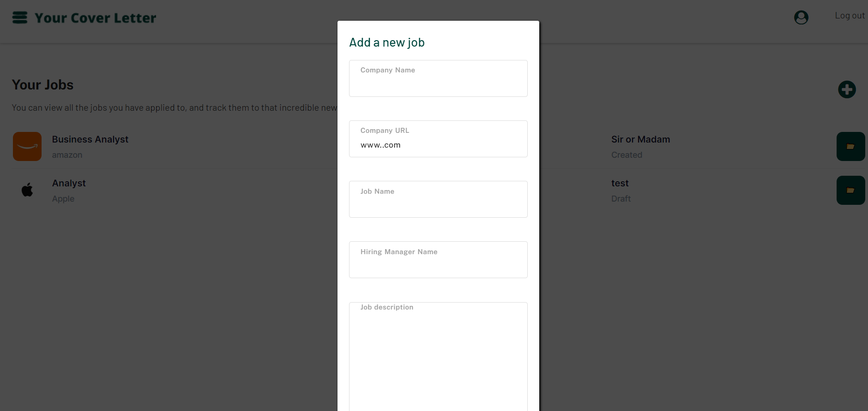
Task: Focus the Hiring Manager Name field
Action: 438,260
